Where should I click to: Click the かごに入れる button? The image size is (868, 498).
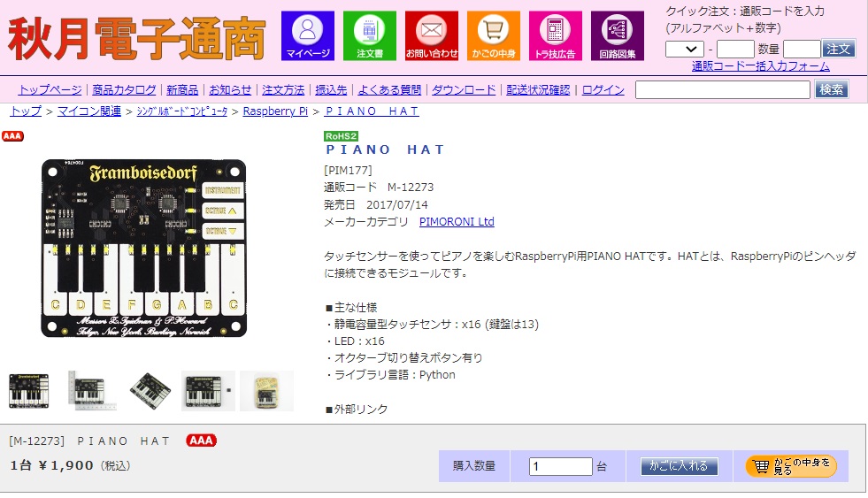click(680, 466)
